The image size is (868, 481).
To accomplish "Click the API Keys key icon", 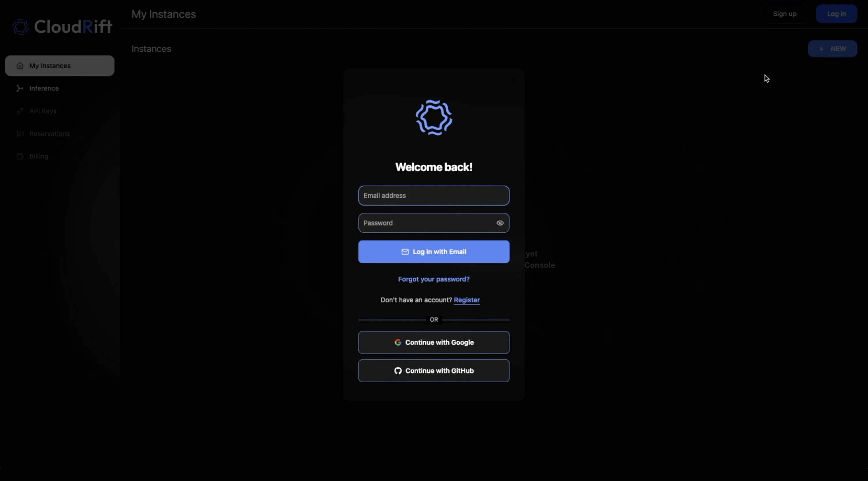I will click(20, 111).
